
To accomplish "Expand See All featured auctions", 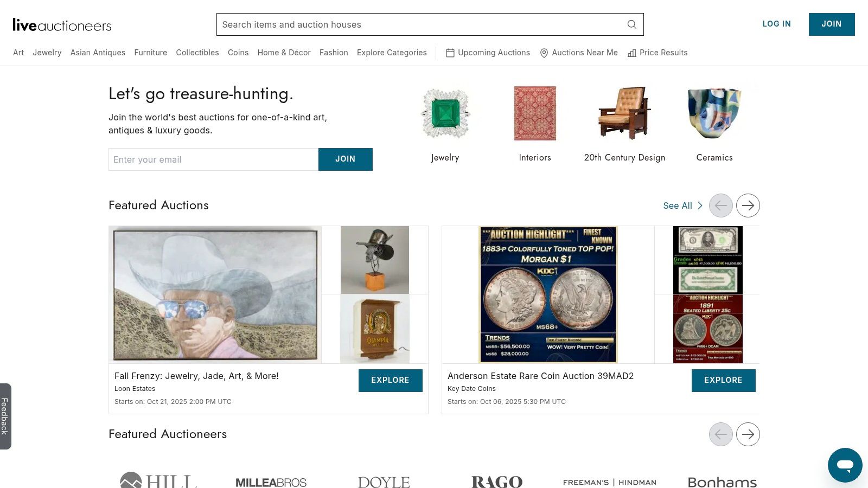I will (x=682, y=206).
